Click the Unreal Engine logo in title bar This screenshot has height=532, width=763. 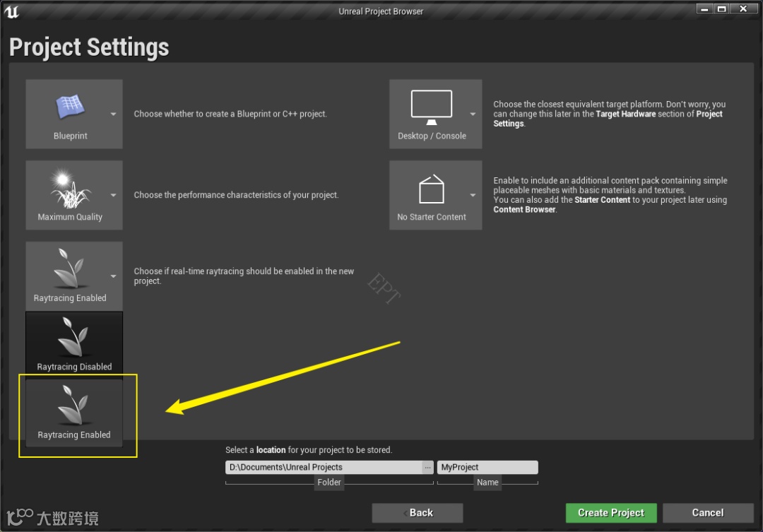(x=12, y=11)
